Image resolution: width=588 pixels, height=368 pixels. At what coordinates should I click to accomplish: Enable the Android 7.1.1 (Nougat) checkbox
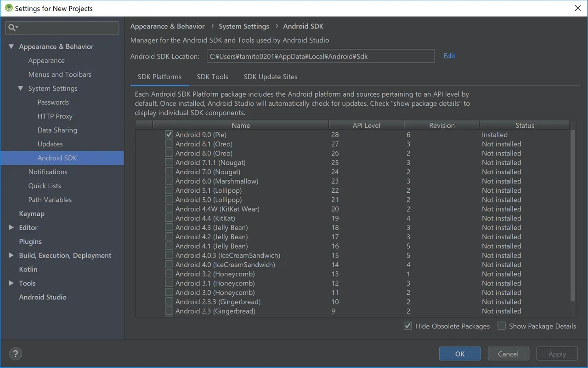pyautogui.click(x=169, y=162)
